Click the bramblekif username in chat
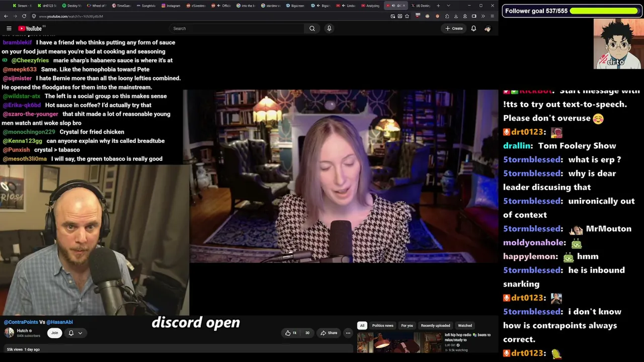644x362 pixels. pos(17,42)
